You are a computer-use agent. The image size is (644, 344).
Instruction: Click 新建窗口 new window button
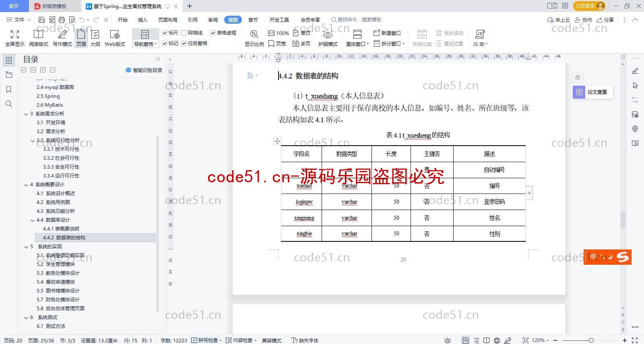pos(387,33)
